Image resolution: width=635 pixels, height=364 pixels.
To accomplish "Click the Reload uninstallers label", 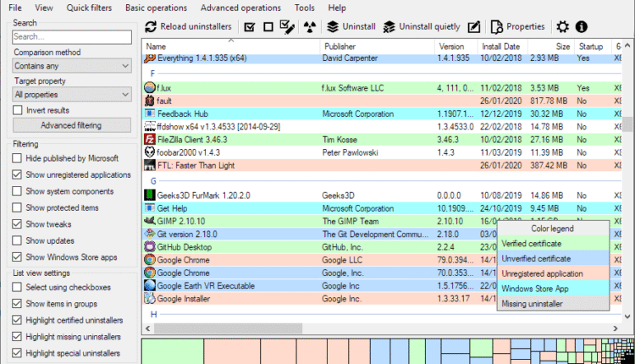I will coord(196,27).
